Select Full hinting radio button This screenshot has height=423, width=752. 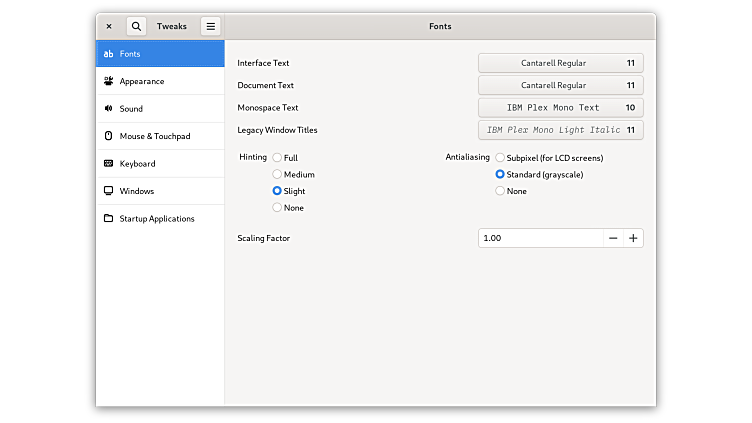277,158
